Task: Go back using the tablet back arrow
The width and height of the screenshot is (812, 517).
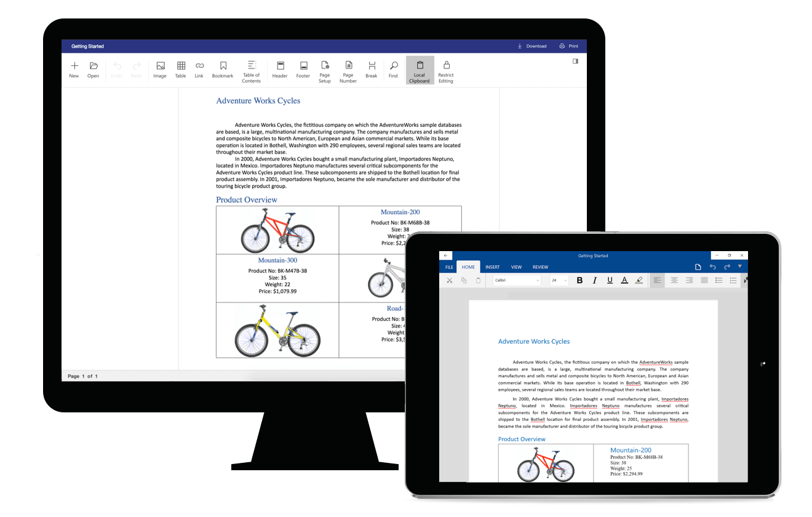Action: click(446, 255)
